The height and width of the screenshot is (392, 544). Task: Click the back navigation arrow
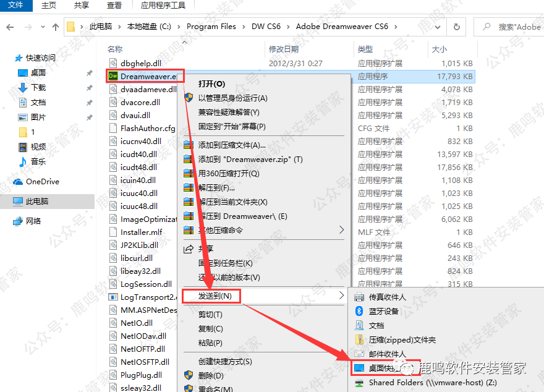(x=10, y=26)
